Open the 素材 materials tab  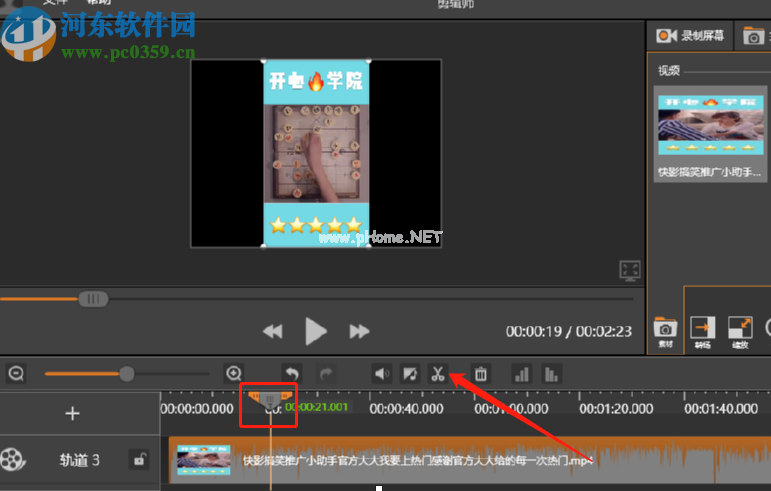[665, 333]
